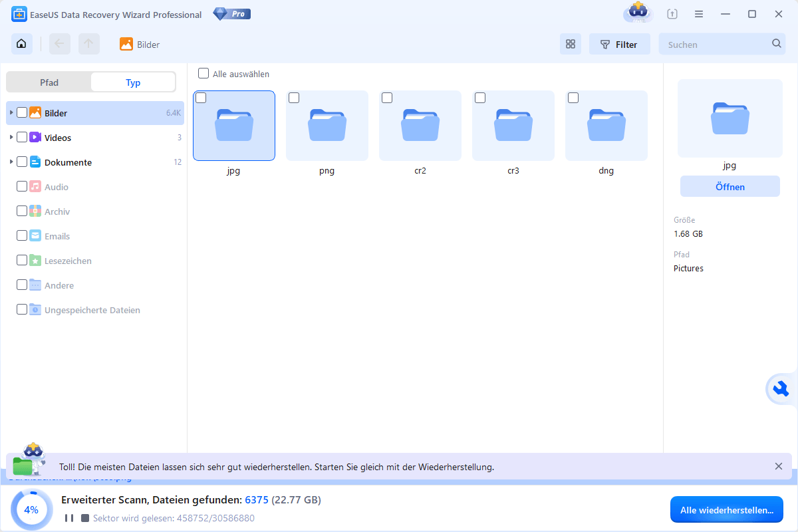This screenshot has width=798, height=532.
Task: Tick the cr3 folder checkbox
Action: 480,98
